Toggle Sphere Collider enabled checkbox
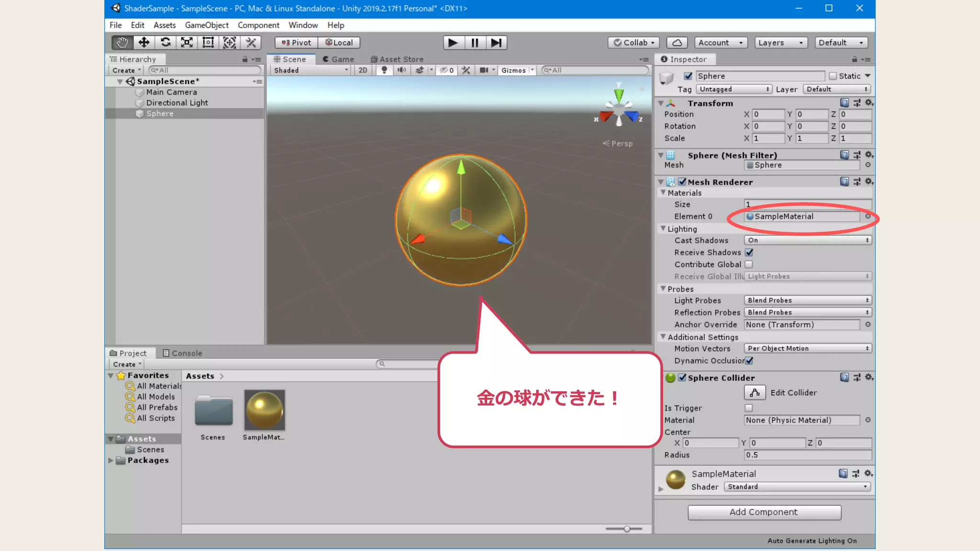This screenshot has height=551, width=980. (x=682, y=377)
